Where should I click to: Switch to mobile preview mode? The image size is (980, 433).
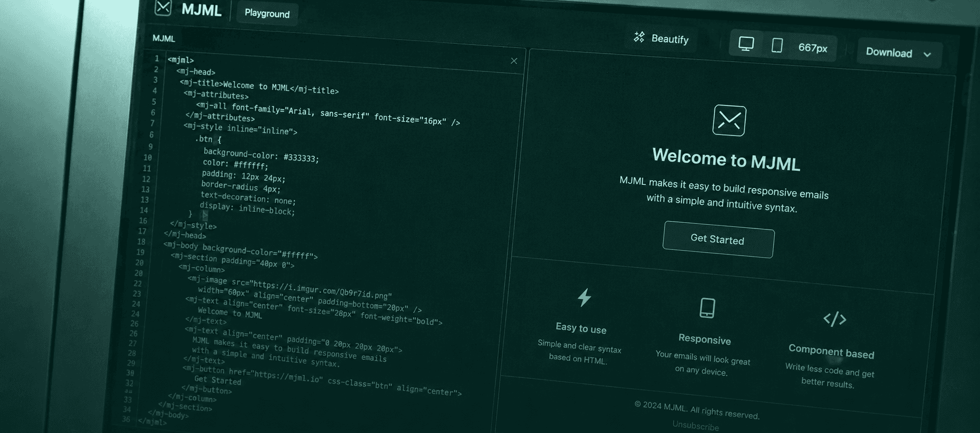click(x=777, y=46)
